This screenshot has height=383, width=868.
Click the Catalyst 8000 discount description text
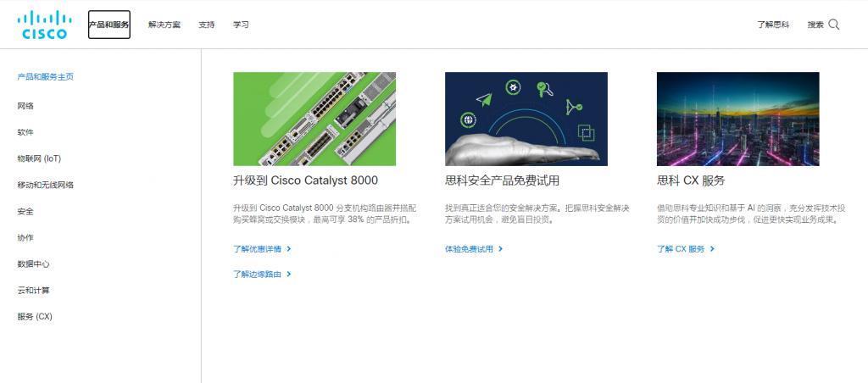pyautogui.click(x=325, y=214)
